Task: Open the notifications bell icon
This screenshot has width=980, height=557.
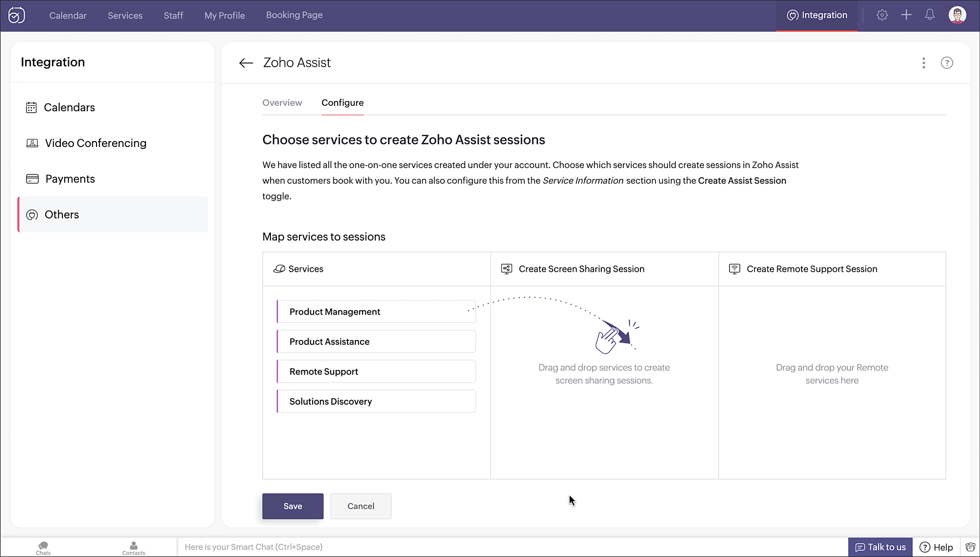Action: [x=930, y=15]
